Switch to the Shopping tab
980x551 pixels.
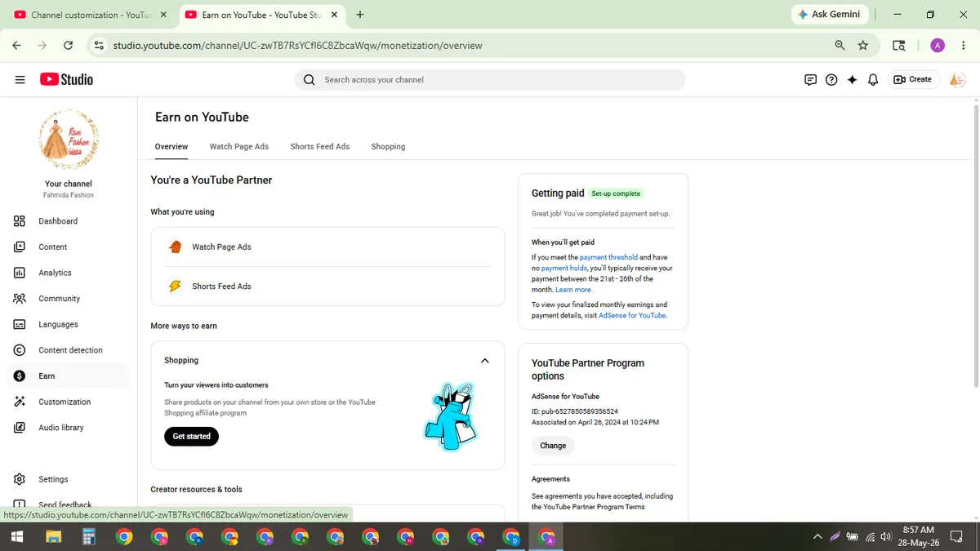click(388, 147)
